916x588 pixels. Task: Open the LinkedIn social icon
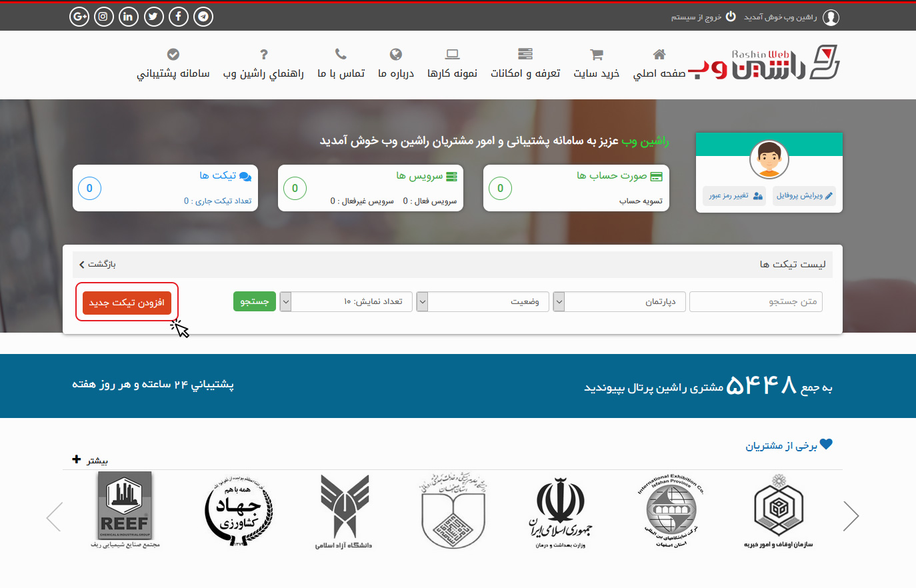pos(129,17)
